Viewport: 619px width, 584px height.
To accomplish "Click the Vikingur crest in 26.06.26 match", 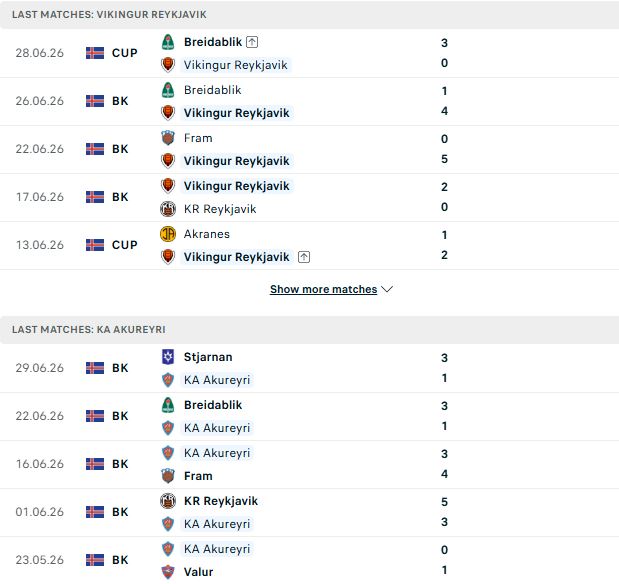I will pos(168,113).
